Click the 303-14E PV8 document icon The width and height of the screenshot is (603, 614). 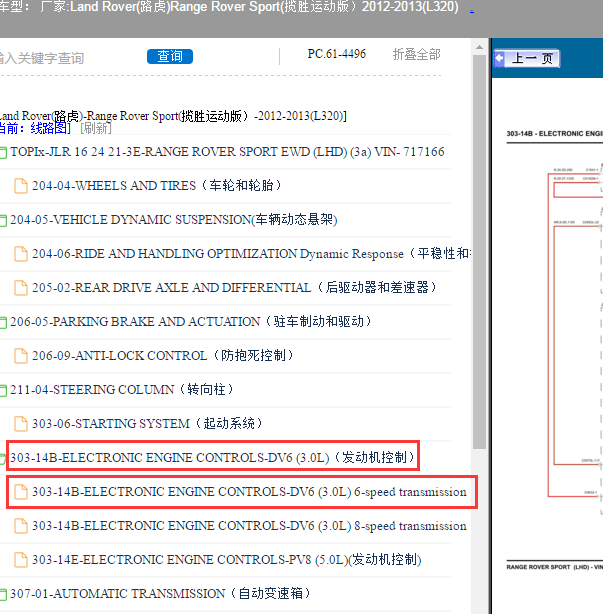pos(21,560)
